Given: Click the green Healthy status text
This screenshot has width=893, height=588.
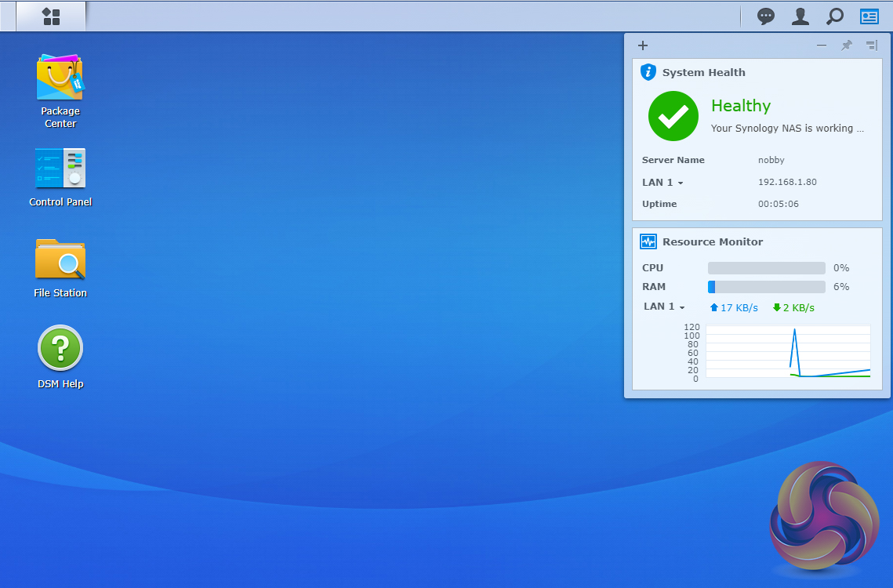Looking at the screenshot, I should click(741, 106).
